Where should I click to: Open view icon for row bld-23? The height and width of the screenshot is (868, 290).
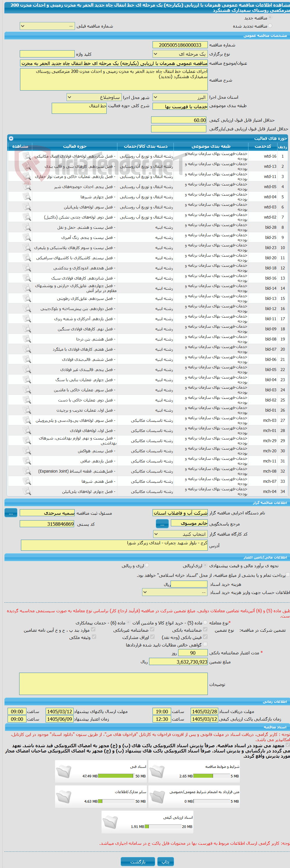click(x=27, y=247)
